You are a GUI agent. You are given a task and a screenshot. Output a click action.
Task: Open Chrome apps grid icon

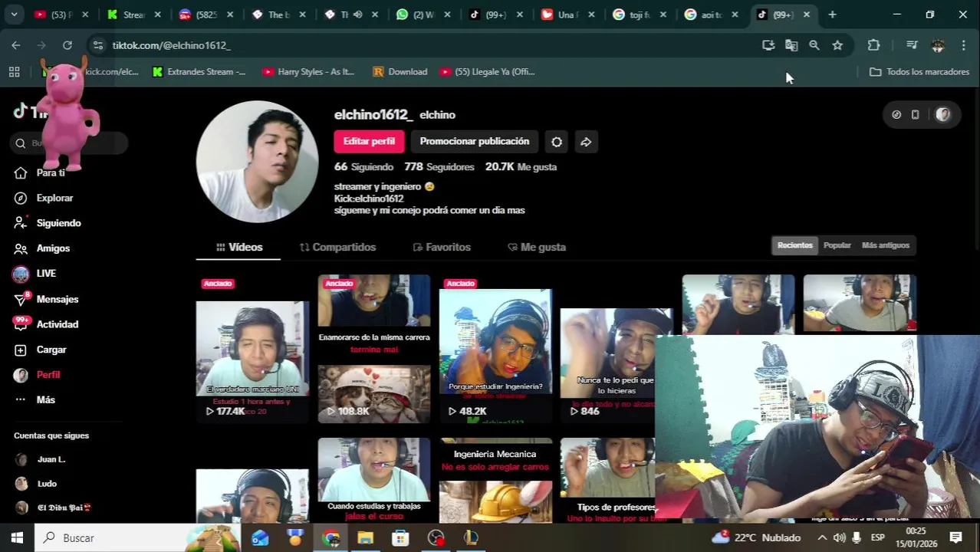click(14, 71)
